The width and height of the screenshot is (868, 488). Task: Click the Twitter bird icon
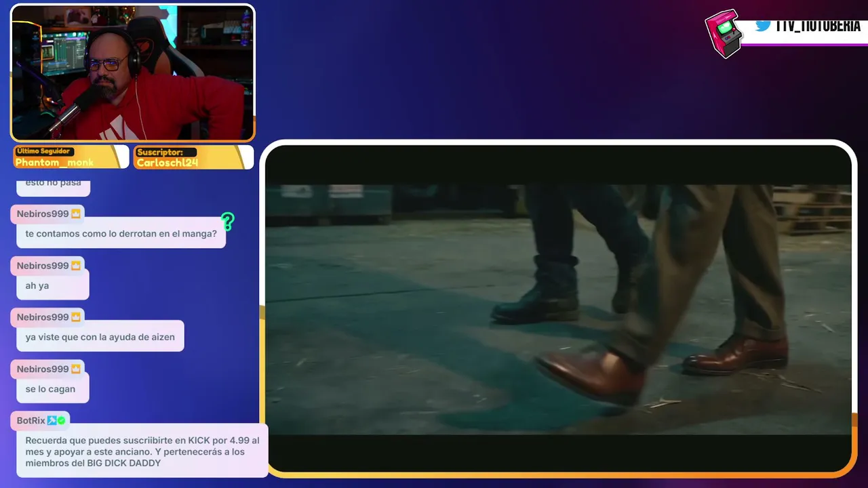coord(763,25)
